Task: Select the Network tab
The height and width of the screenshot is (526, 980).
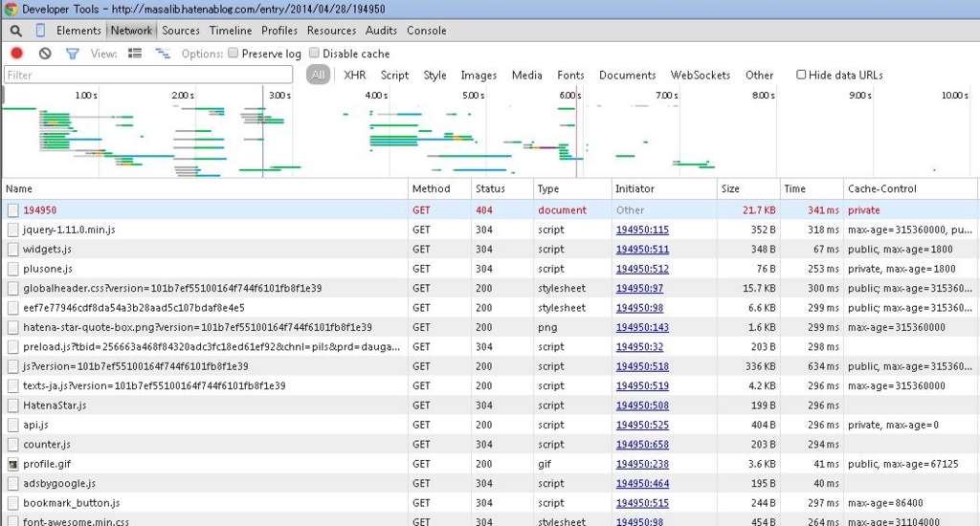Action: [131, 31]
